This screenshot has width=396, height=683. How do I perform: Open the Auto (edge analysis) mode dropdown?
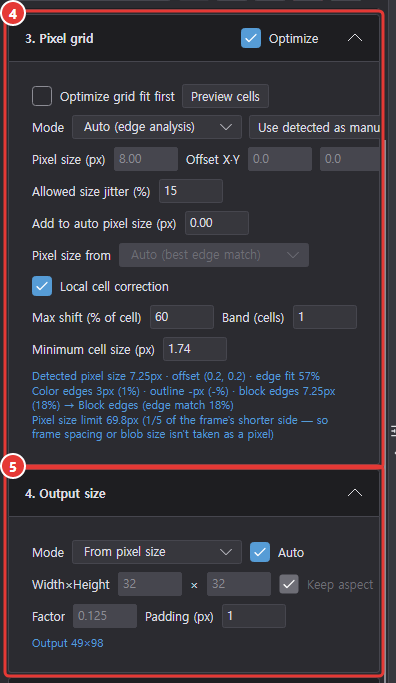157,127
